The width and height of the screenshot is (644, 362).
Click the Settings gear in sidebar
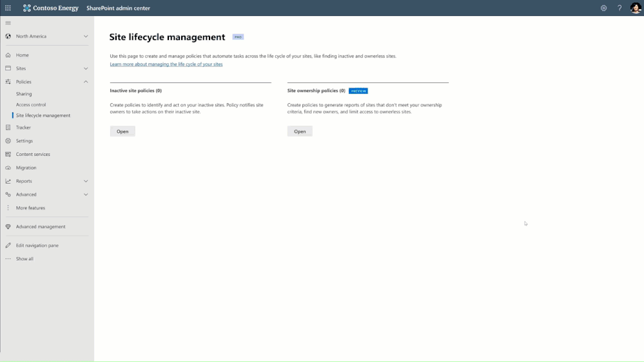pos(8,141)
